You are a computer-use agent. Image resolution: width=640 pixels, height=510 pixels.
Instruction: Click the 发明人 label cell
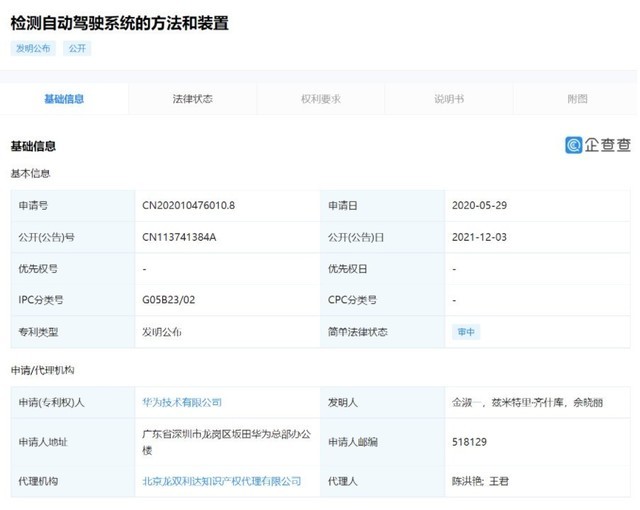pyautogui.click(x=382, y=402)
